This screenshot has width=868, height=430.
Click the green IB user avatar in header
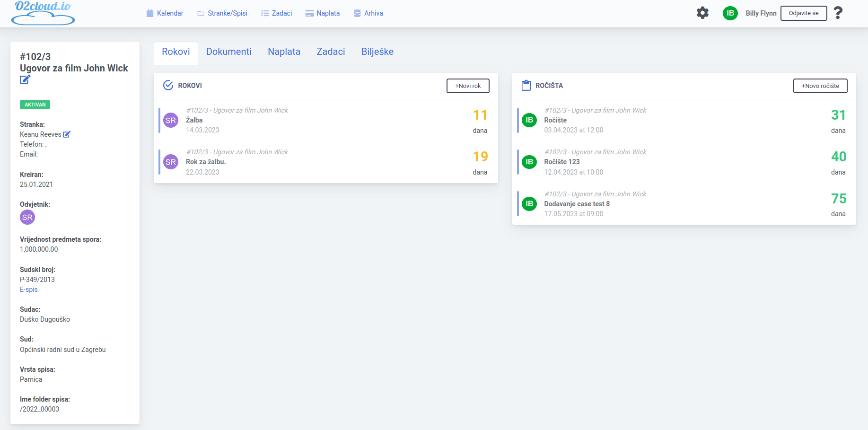pos(730,13)
